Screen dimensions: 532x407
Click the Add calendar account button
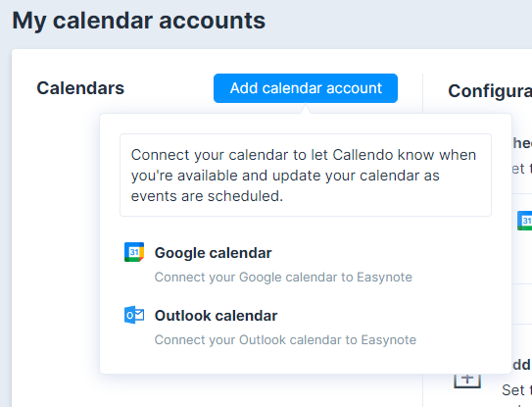306,88
